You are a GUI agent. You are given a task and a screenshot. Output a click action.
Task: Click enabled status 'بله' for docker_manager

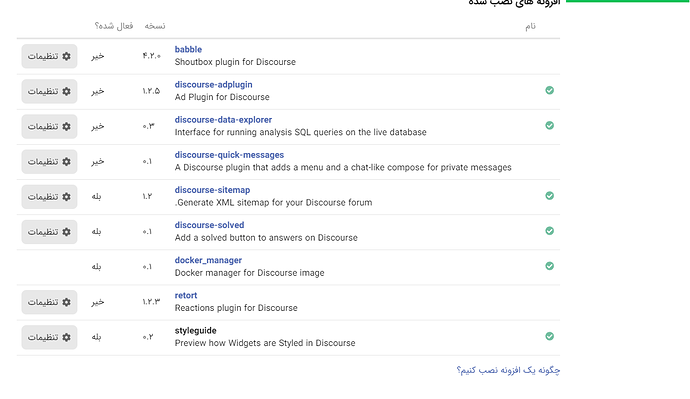pyautogui.click(x=96, y=267)
